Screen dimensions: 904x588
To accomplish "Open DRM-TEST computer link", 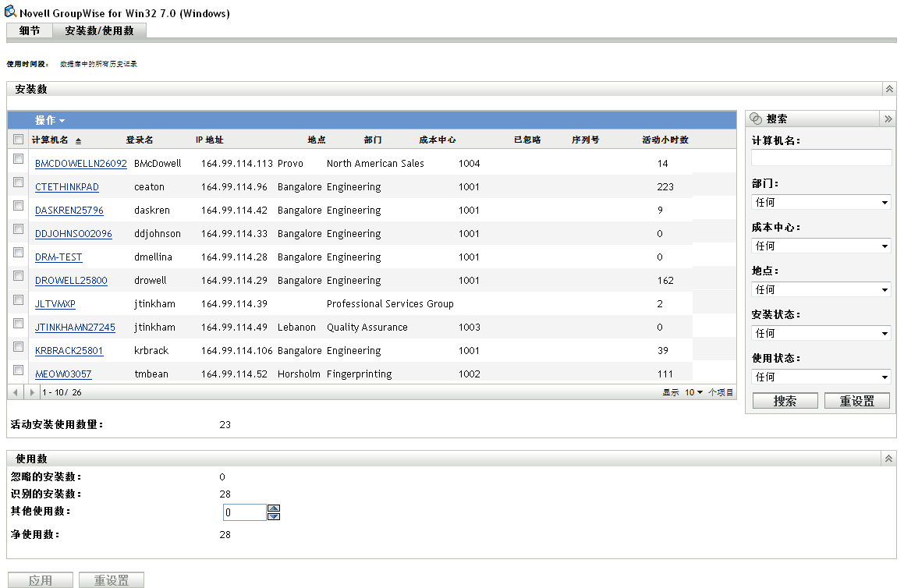I will 58,257.
